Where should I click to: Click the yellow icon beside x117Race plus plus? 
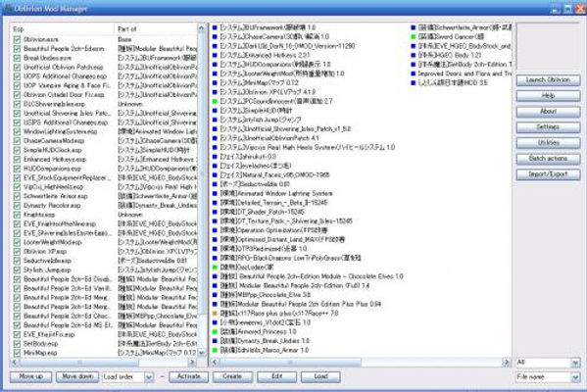tap(215, 314)
